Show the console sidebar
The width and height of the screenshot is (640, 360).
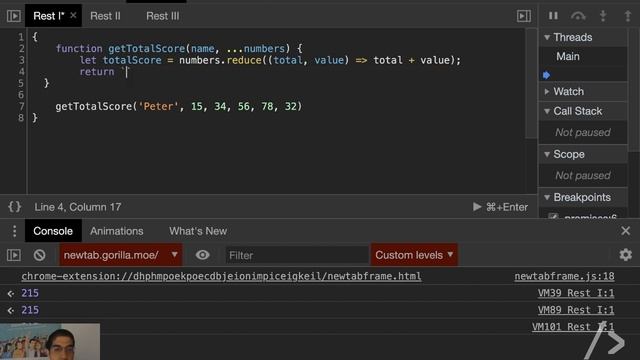13,255
